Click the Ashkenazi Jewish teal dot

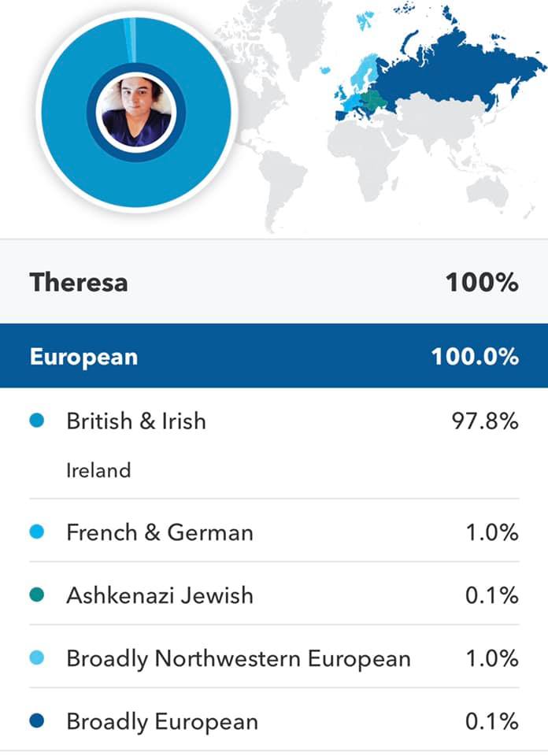coord(36,595)
